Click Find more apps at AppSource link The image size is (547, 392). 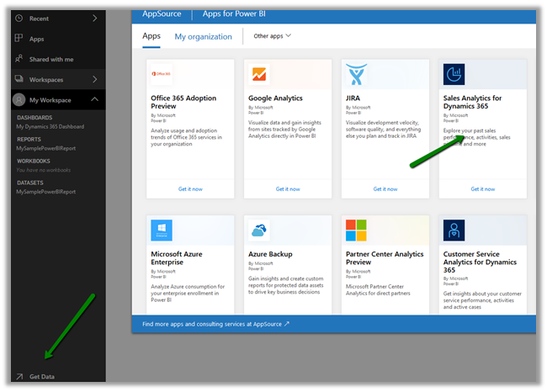(x=216, y=323)
